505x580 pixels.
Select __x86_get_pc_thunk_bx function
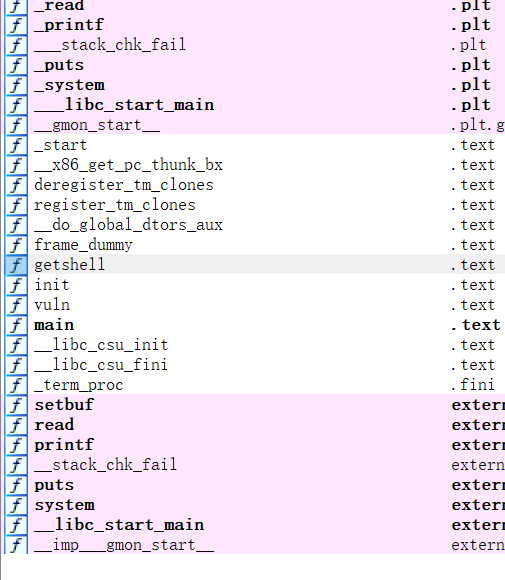pyautogui.click(x=255, y=165)
